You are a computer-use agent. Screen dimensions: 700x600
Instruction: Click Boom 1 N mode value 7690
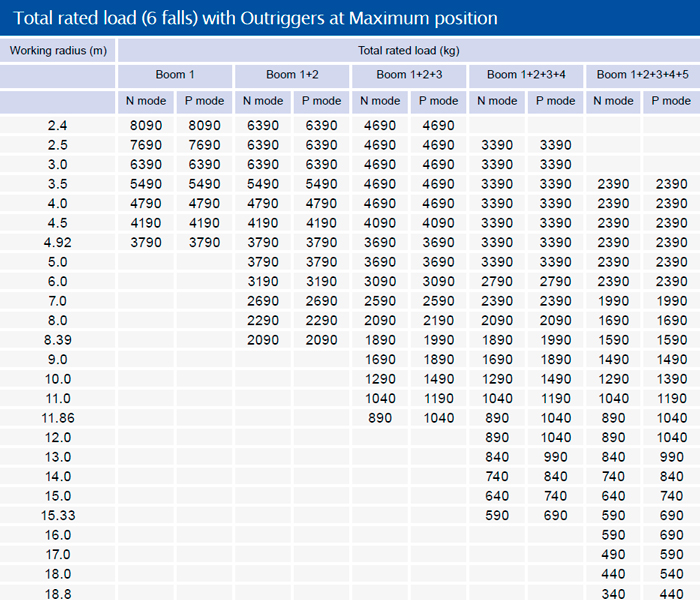(x=146, y=145)
